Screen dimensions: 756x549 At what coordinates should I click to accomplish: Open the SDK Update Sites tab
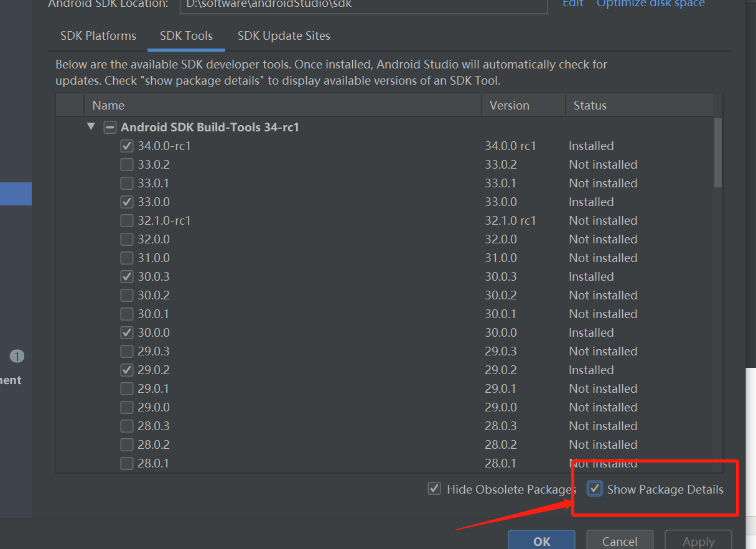click(284, 35)
